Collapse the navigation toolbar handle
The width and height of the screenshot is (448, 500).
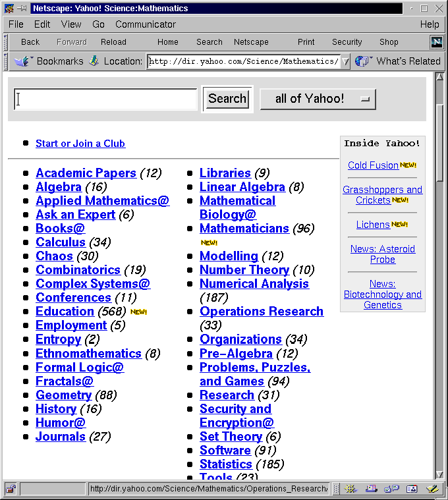[x=5, y=42]
